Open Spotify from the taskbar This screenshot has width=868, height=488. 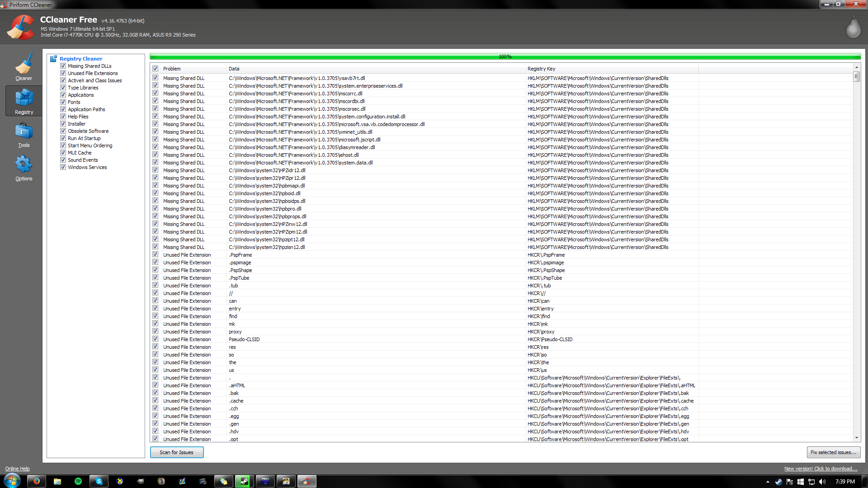click(x=78, y=481)
